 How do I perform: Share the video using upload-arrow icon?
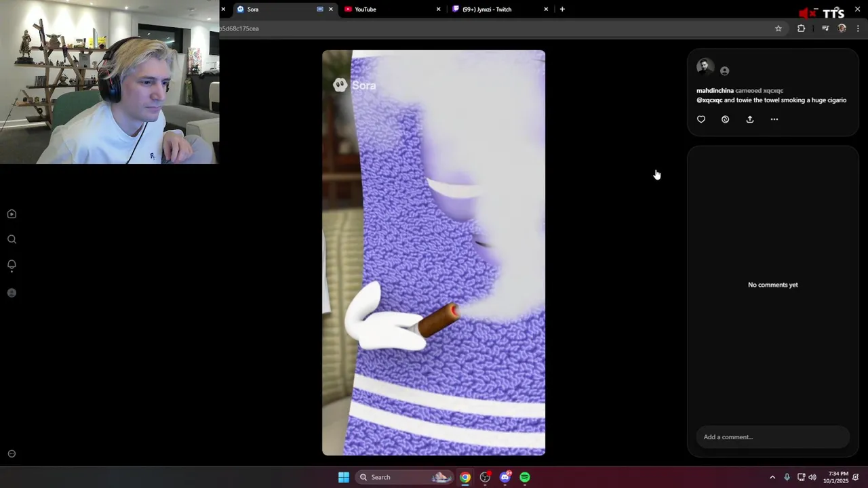click(750, 119)
